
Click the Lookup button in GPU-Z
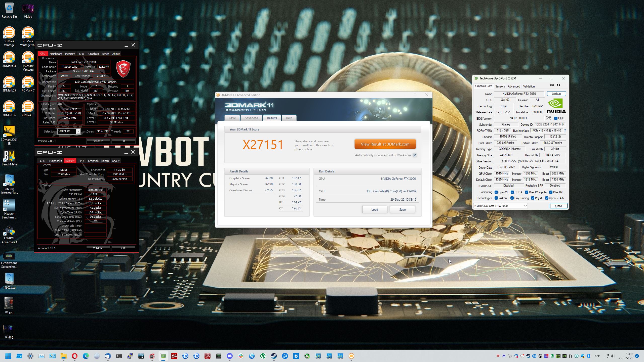point(556,94)
